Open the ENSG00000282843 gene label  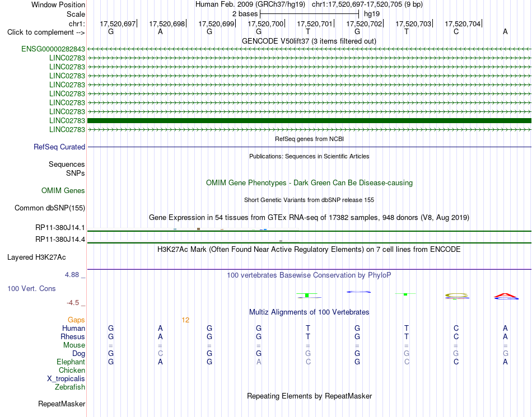(53, 49)
